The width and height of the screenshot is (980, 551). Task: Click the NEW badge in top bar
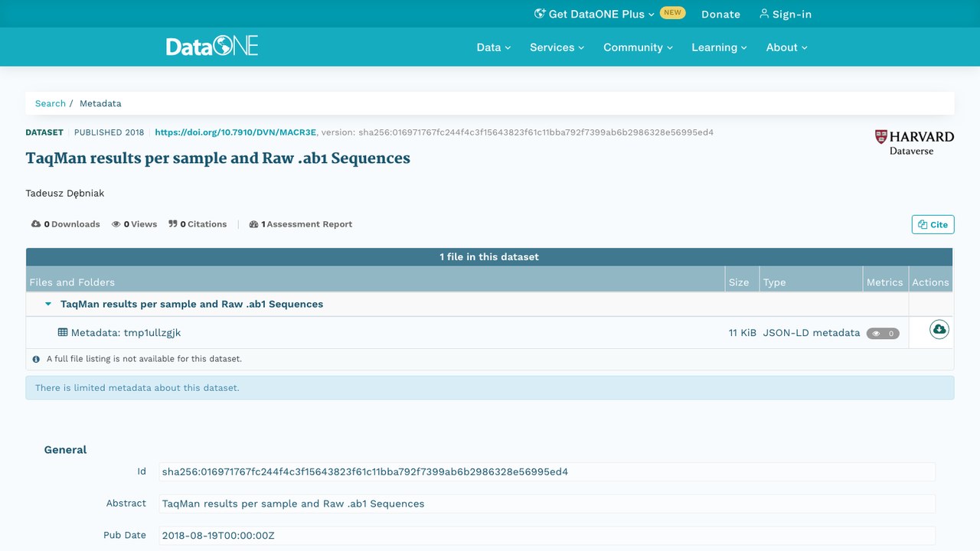pos(672,13)
